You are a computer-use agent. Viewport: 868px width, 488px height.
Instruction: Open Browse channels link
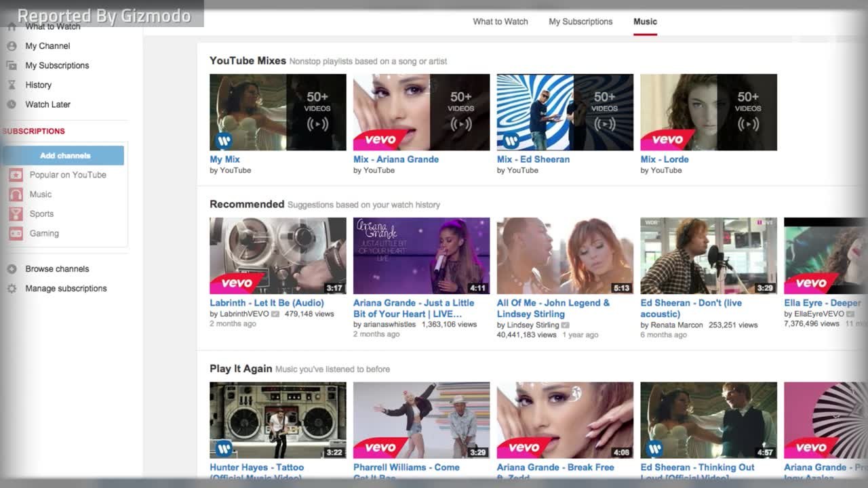click(57, 269)
